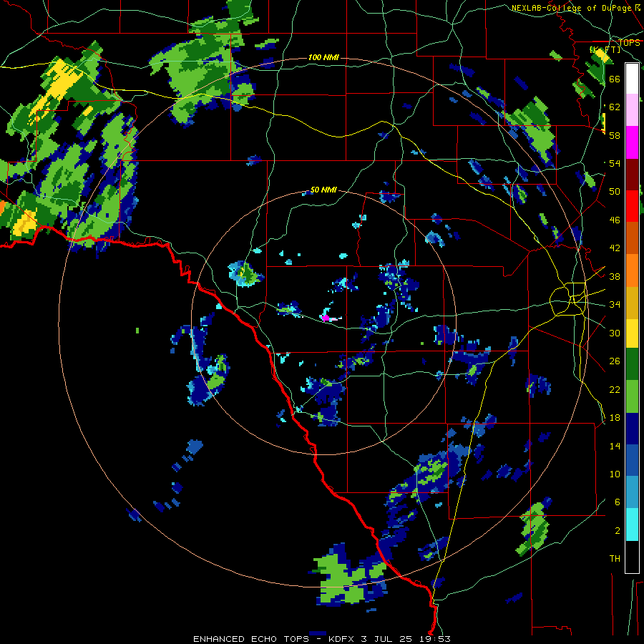Viewport: 644px width, 644px height.
Task: Click the legend value 34
Action: click(615, 304)
